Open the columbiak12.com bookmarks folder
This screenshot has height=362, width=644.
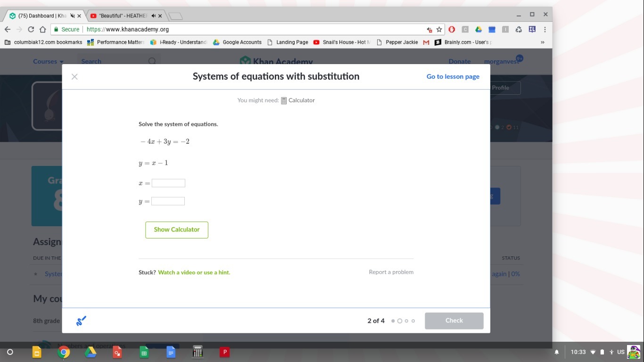pyautogui.click(x=43, y=42)
